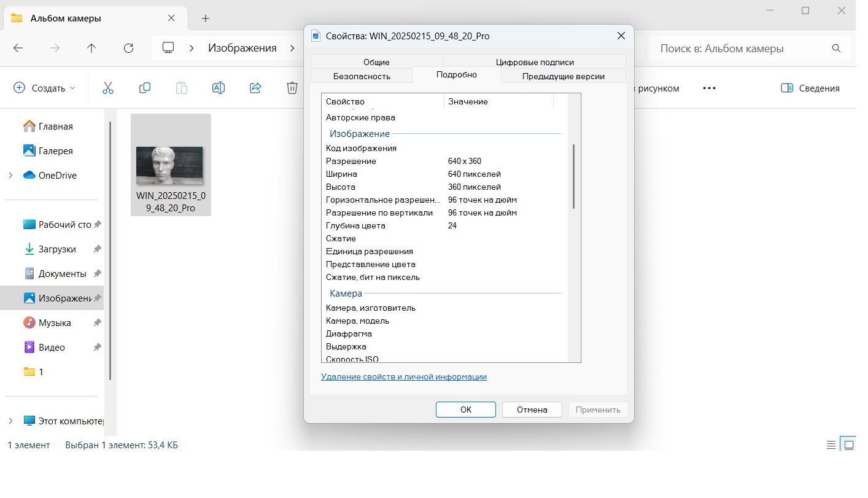Click the chevron after Изображения in address bar
868x498 pixels.
[293, 48]
